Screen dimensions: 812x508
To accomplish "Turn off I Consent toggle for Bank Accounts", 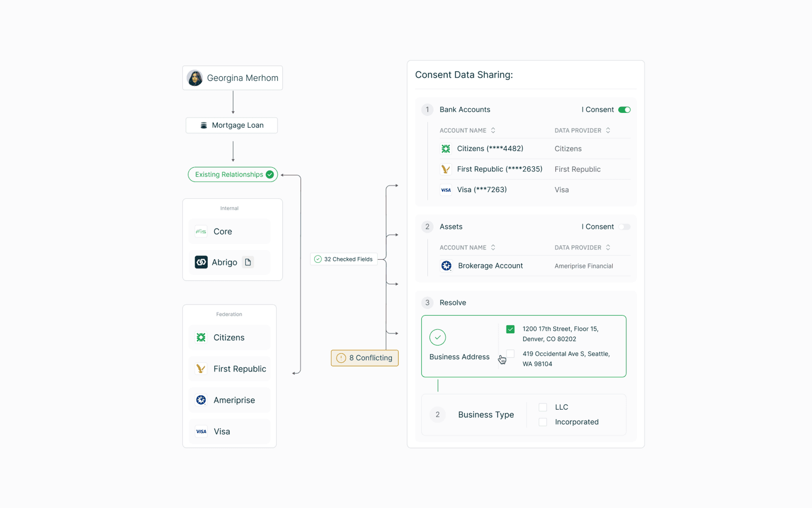I will (x=624, y=110).
